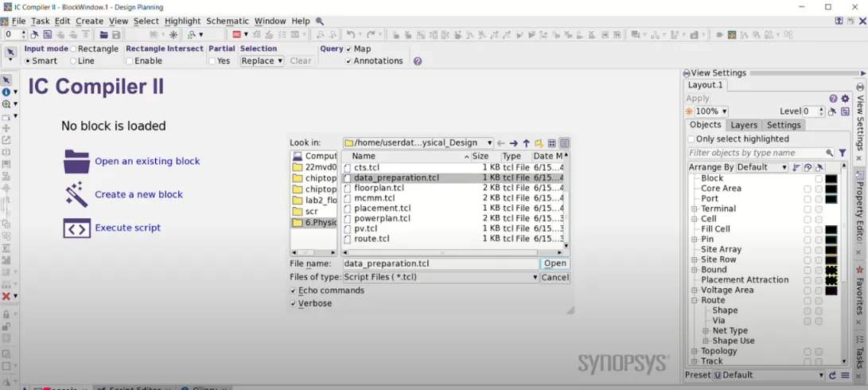Collapse the Route tree node
Image resolution: width=868 pixels, height=390 pixels.
point(695,300)
